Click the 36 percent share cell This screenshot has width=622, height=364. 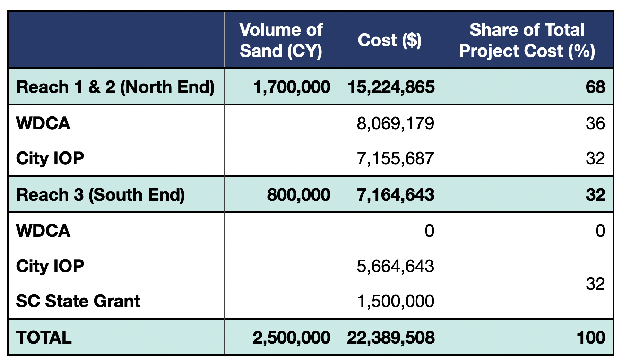pyautogui.click(x=527, y=123)
